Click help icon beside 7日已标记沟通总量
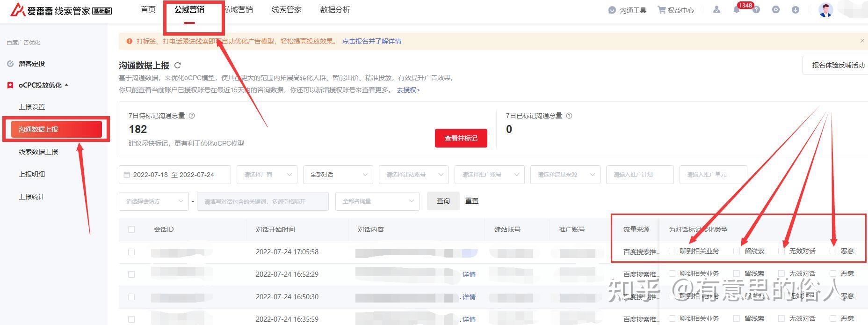 569,116
